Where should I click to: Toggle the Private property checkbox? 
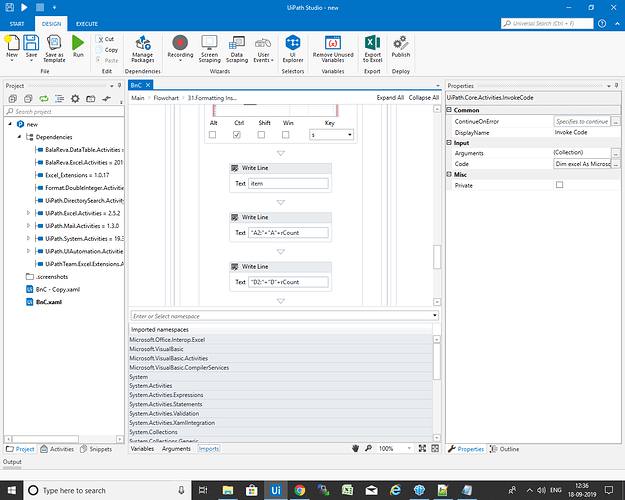(560, 185)
